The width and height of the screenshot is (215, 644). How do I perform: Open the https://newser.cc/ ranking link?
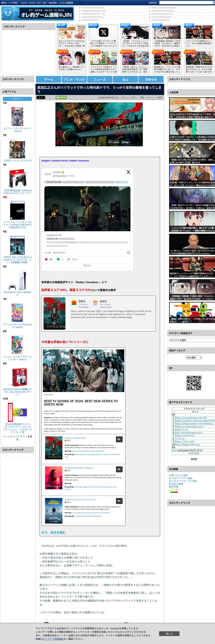[185, 436]
